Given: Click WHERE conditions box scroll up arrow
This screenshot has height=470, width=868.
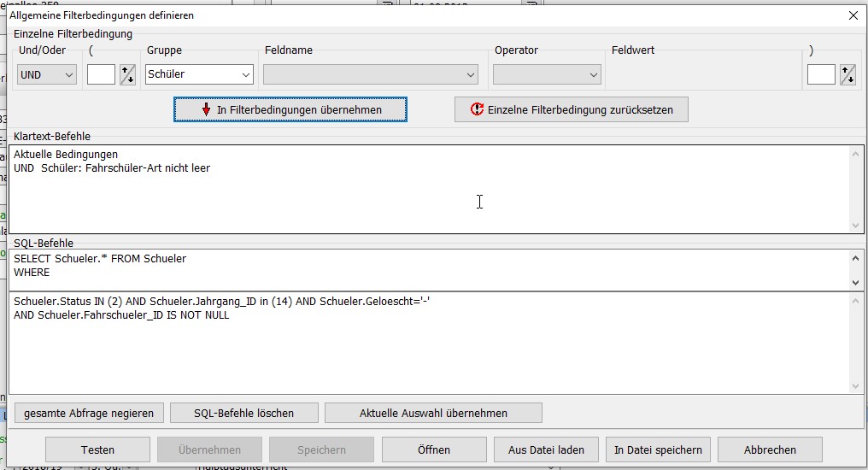Looking at the screenshot, I should click(855, 301).
